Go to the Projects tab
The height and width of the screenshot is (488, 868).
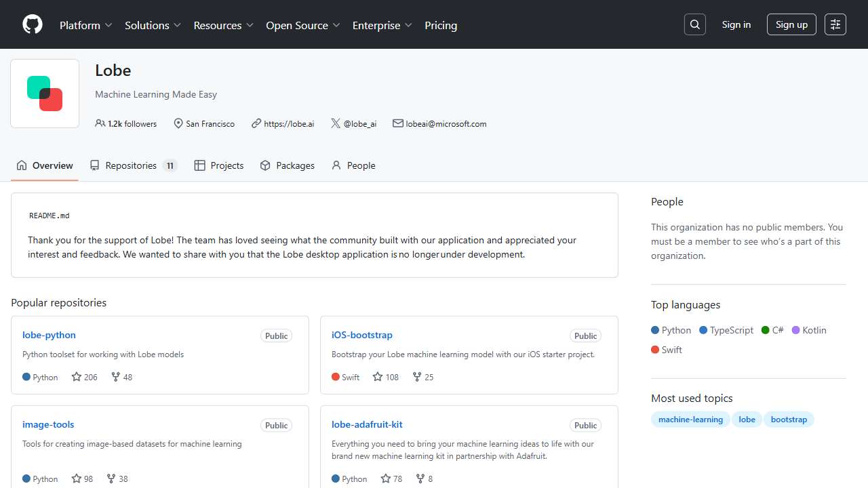(x=219, y=165)
